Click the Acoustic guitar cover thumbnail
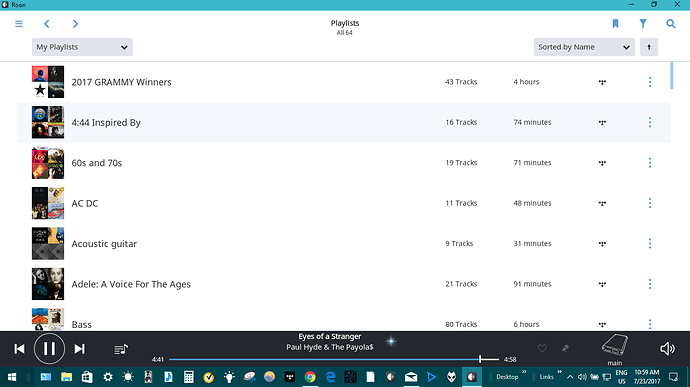The width and height of the screenshot is (690, 387). [48, 243]
